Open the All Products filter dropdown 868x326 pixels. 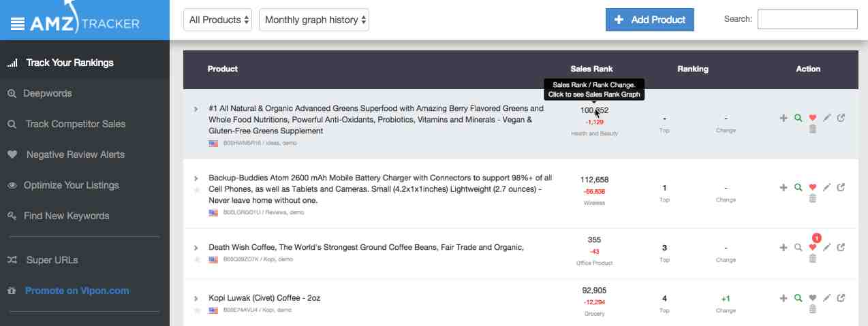[x=218, y=20]
